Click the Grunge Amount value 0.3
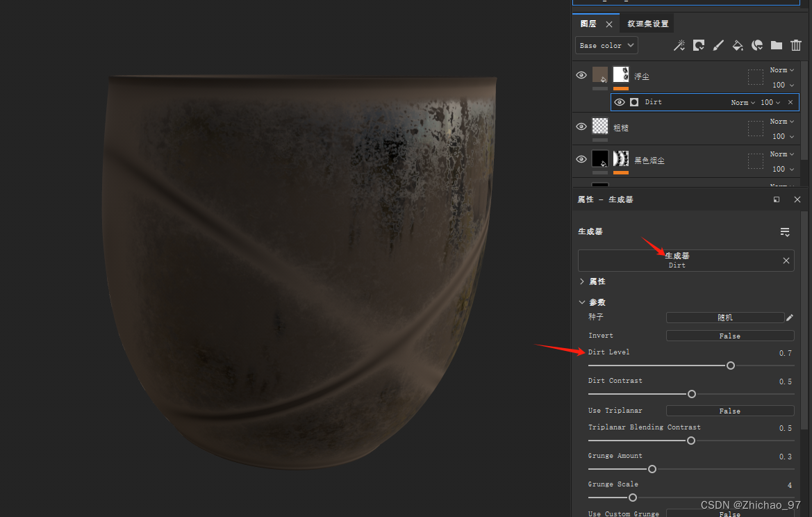 point(785,457)
